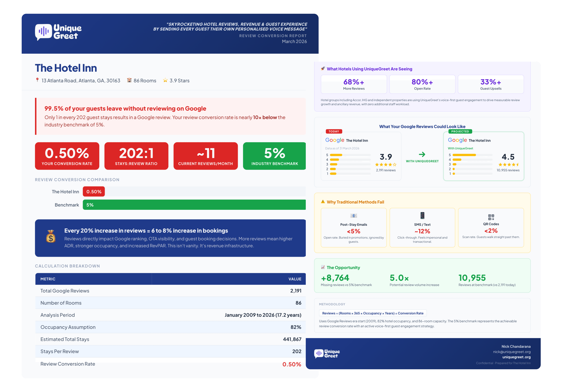Click the Unique Greet logo in footer
This screenshot has width=563, height=392.
click(327, 354)
